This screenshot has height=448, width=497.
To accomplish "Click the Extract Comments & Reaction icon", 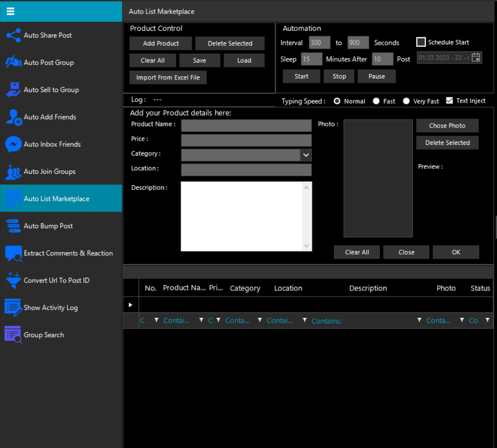I will [14, 254].
